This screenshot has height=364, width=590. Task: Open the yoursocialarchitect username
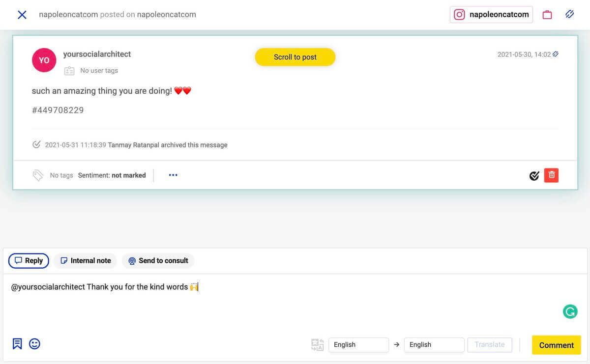tap(97, 54)
